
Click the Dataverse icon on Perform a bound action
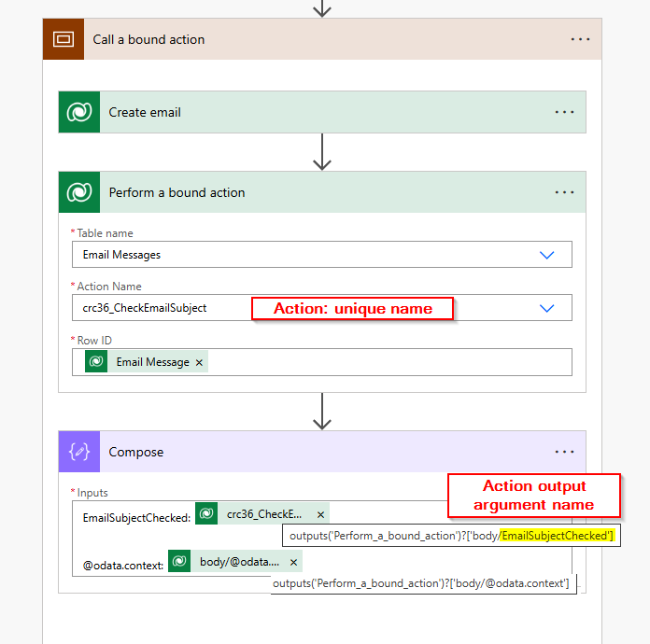(x=79, y=192)
